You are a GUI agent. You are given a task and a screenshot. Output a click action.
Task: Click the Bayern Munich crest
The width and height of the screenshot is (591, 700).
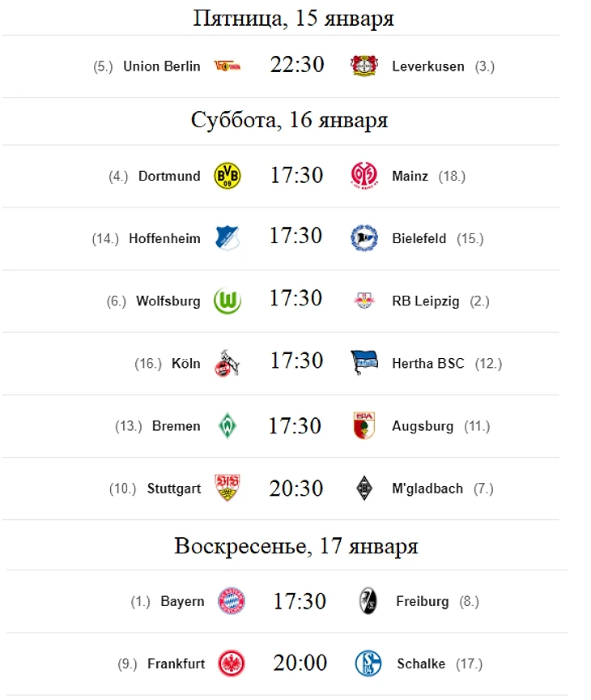[231, 601]
